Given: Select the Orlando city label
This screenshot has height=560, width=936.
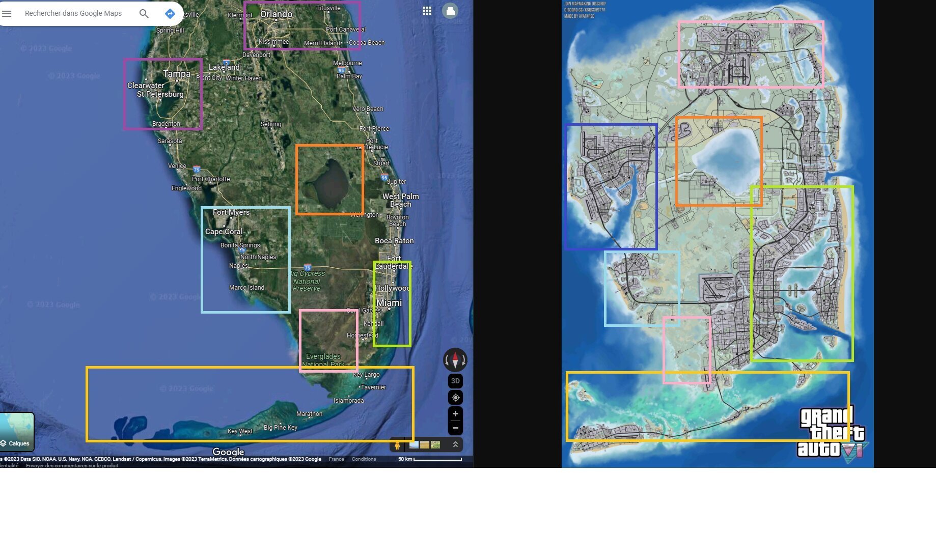Looking at the screenshot, I should (277, 14).
